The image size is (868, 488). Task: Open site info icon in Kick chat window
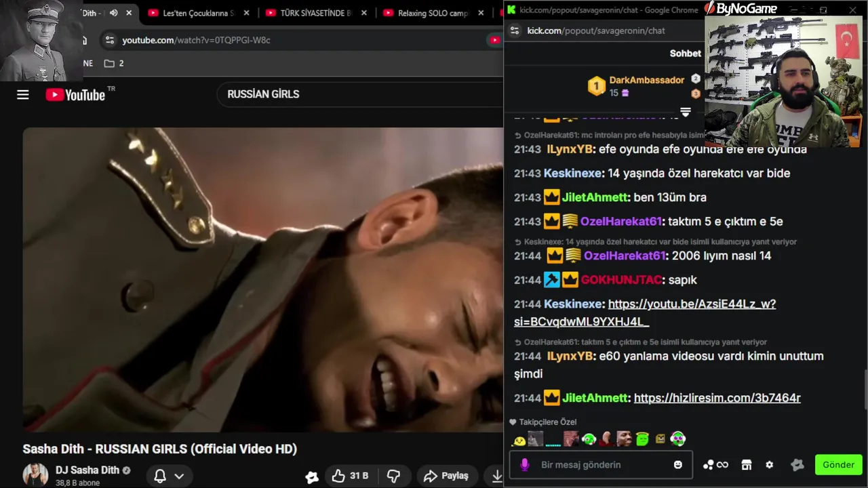click(x=515, y=30)
